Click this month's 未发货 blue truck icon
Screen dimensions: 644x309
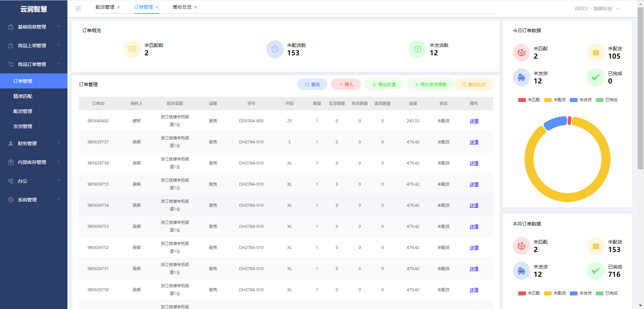(522, 271)
